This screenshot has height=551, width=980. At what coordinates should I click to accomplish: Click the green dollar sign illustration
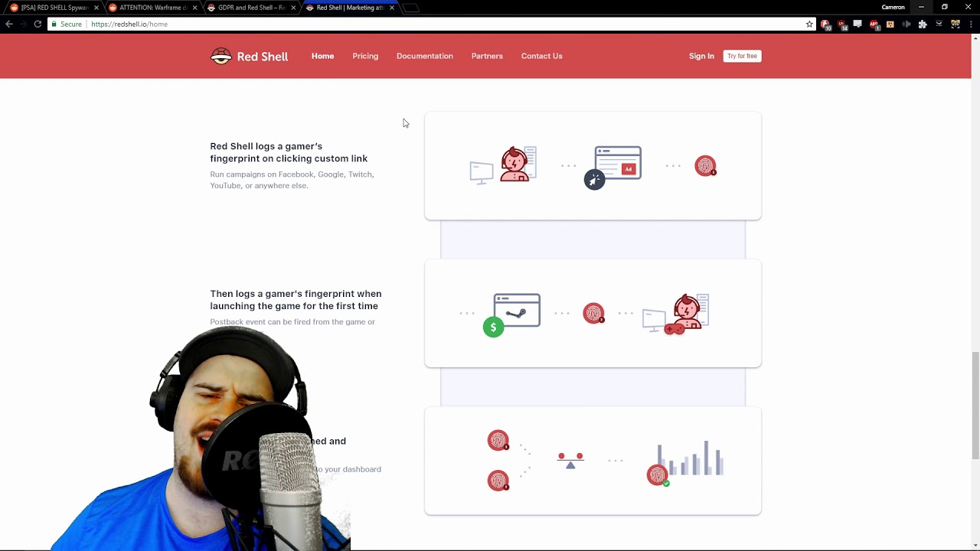pyautogui.click(x=494, y=328)
